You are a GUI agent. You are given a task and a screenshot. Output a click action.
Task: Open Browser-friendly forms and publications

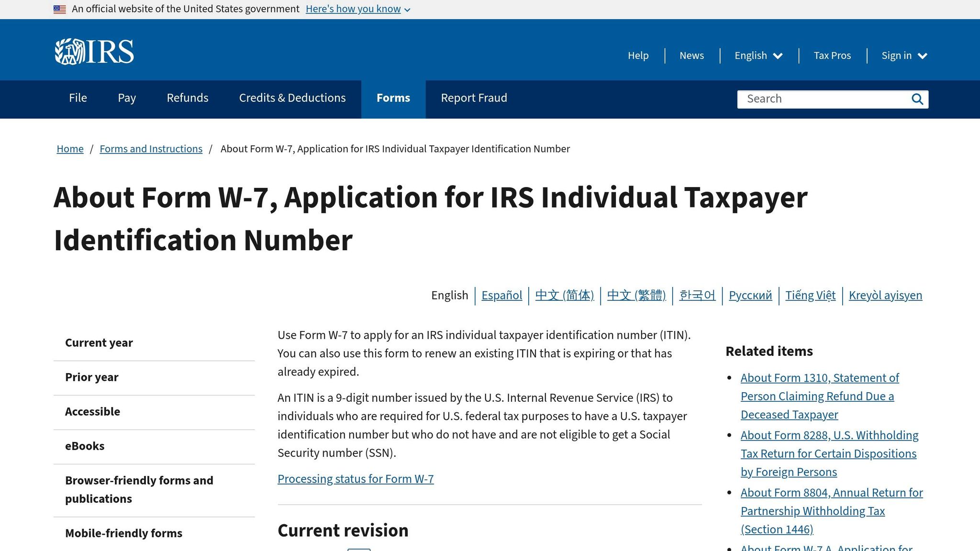pyautogui.click(x=154, y=490)
